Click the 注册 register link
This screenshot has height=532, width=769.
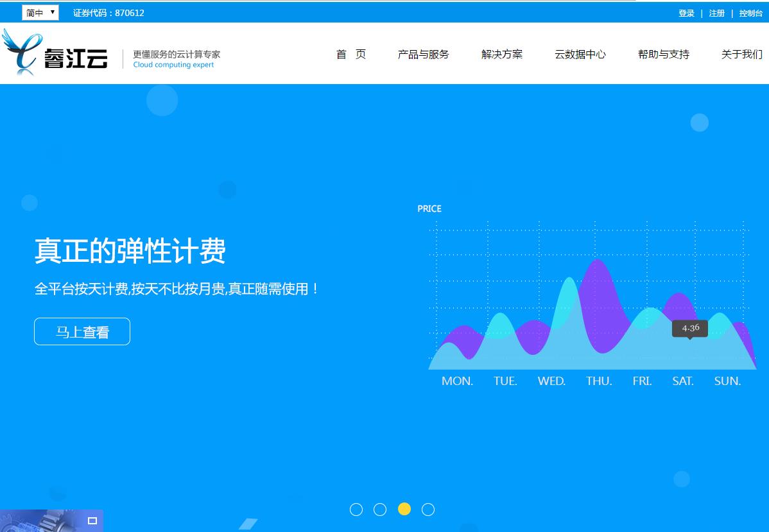[x=716, y=13]
